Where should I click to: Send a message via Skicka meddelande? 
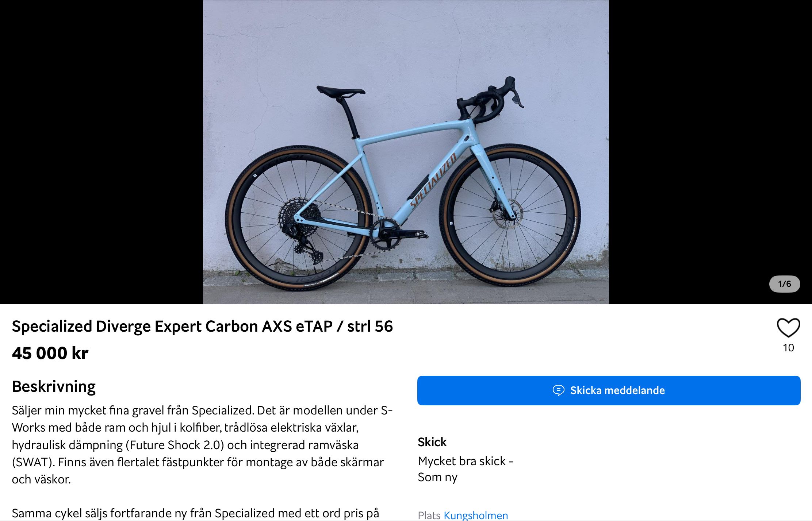tap(609, 390)
